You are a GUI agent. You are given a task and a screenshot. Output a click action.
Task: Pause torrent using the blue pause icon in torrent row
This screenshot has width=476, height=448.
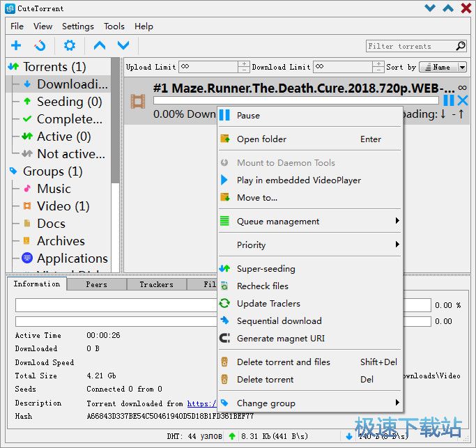pos(449,100)
